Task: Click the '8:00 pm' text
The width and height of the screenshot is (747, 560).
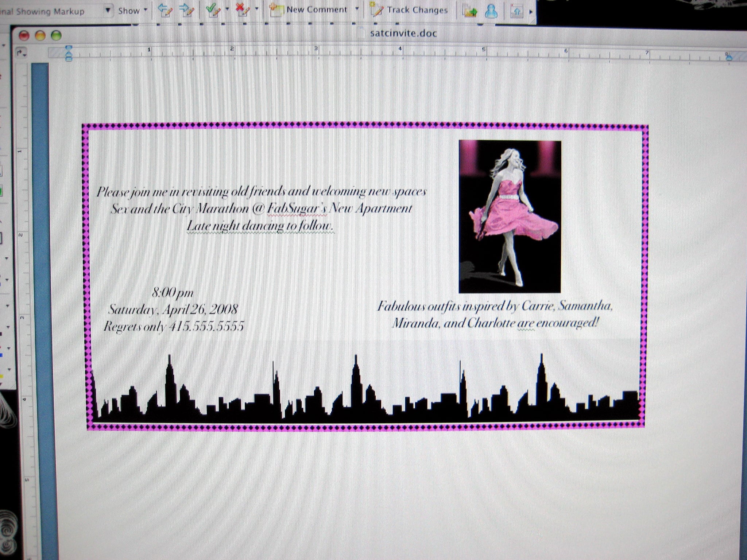Action: point(172,292)
